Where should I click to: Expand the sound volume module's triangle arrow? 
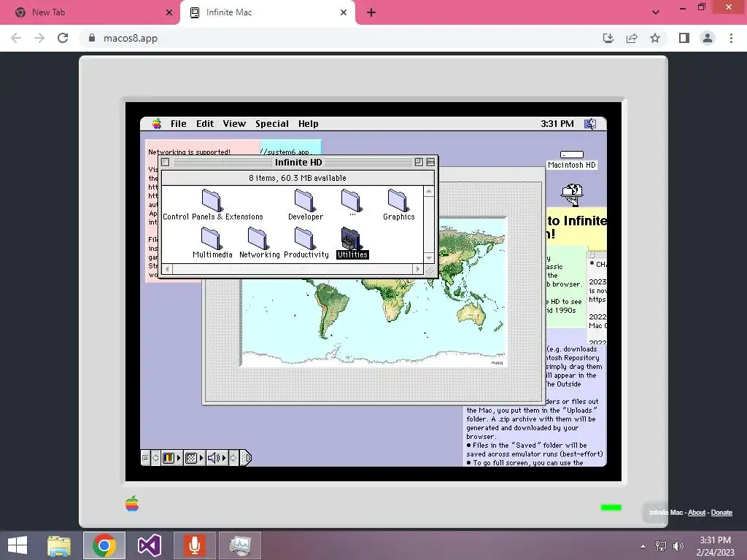(x=223, y=458)
